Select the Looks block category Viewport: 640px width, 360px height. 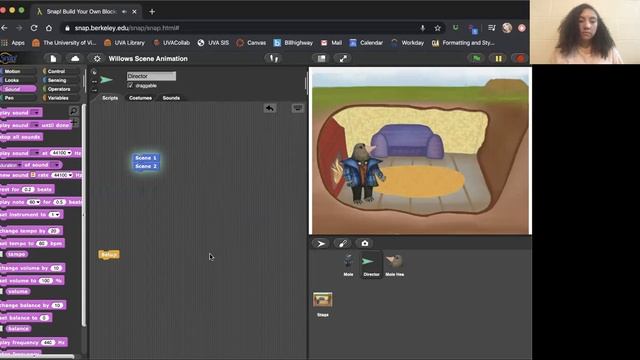pos(18,80)
